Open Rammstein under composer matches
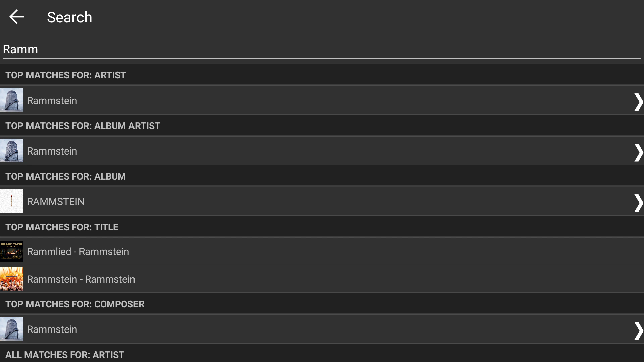Viewport: 644px width, 362px height. 52,329
